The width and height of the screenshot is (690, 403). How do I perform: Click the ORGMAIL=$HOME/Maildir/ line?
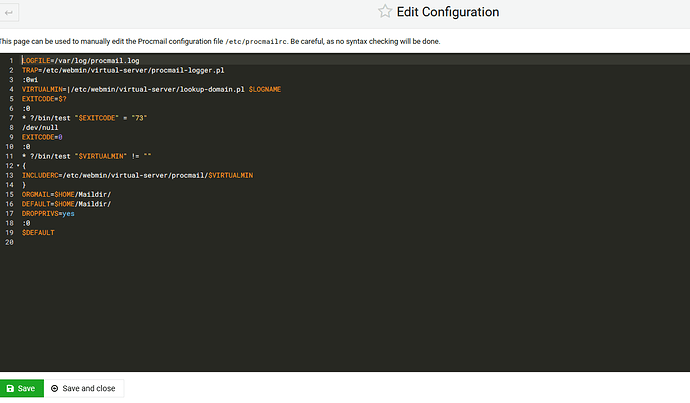pyautogui.click(x=66, y=194)
